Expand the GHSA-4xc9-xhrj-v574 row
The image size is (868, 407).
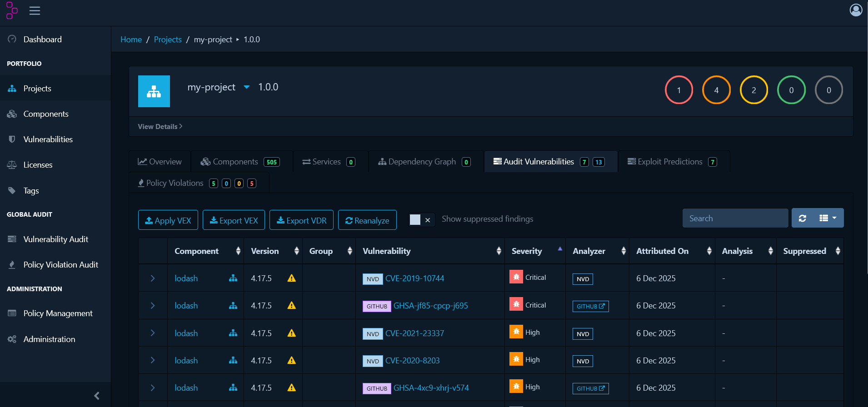click(153, 387)
